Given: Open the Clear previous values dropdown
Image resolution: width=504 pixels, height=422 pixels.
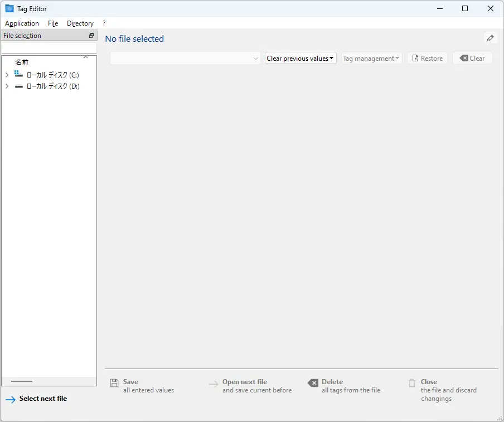Looking at the screenshot, I should [301, 59].
